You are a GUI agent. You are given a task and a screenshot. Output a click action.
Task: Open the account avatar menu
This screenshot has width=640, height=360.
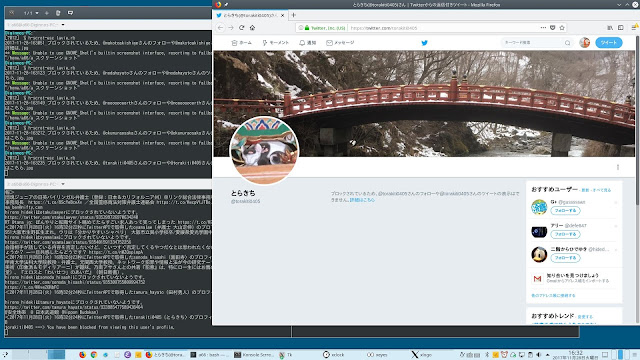click(x=584, y=42)
